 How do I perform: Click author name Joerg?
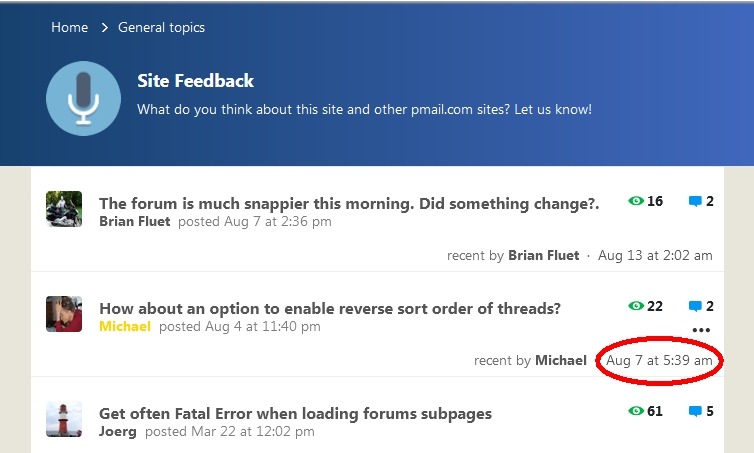pyautogui.click(x=118, y=431)
